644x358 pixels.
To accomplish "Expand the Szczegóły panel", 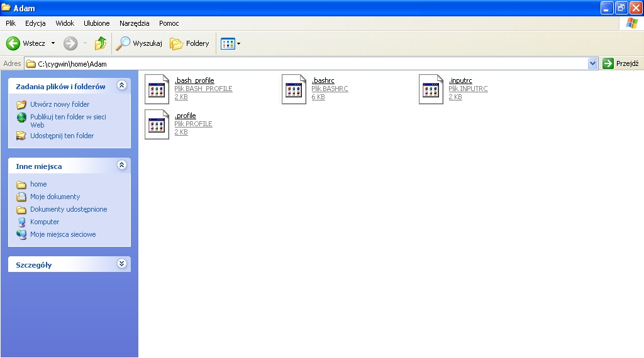I will click(121, 264).
